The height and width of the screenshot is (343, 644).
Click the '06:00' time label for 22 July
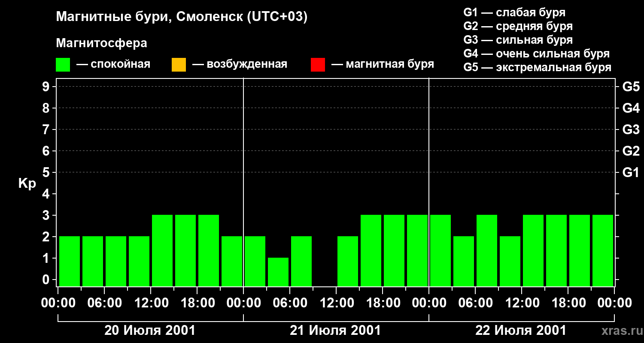475,303
